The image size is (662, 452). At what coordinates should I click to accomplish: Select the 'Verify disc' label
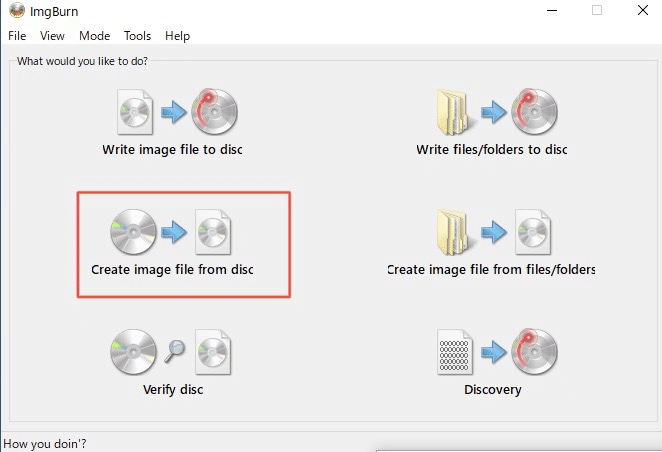tap(173, 390)
